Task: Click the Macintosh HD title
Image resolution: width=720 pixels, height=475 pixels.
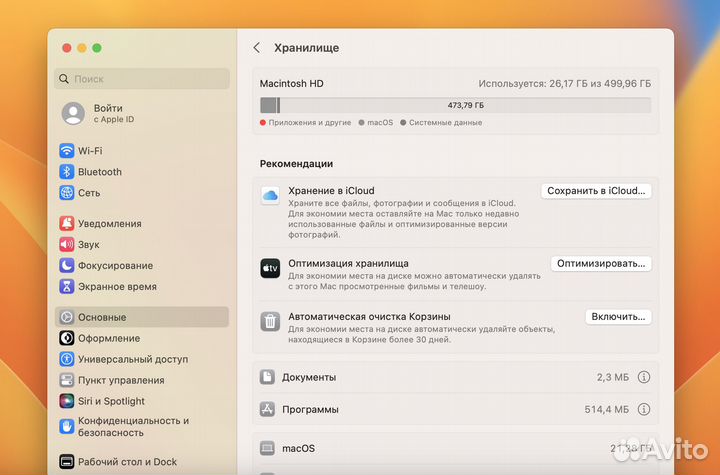Action: [292, 84]
